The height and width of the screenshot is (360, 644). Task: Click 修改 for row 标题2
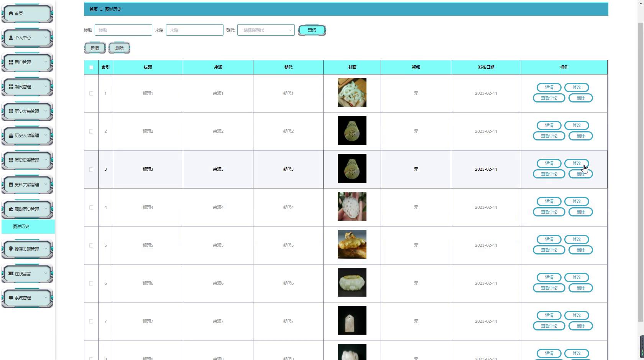[577, 126]
